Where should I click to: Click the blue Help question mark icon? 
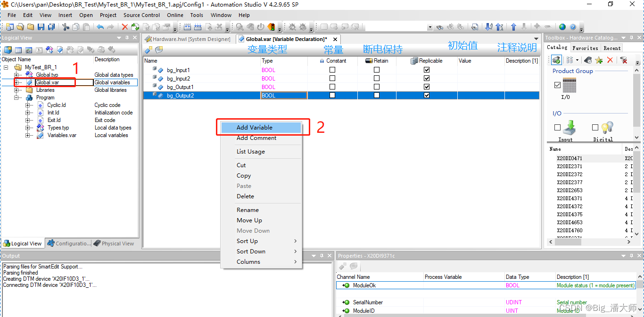tap(573, 27)
